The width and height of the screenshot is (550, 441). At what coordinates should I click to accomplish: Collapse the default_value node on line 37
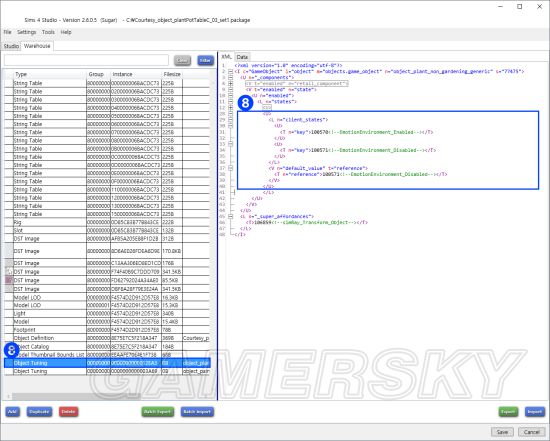point(230,168)
